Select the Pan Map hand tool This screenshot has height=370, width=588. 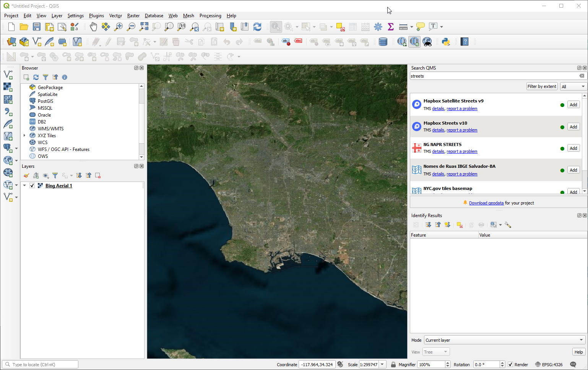click(x=93, y=27)
